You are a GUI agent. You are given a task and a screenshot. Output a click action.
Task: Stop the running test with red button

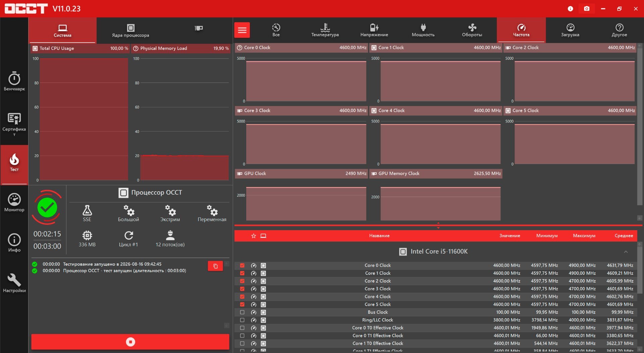click(x=130, y=342)
